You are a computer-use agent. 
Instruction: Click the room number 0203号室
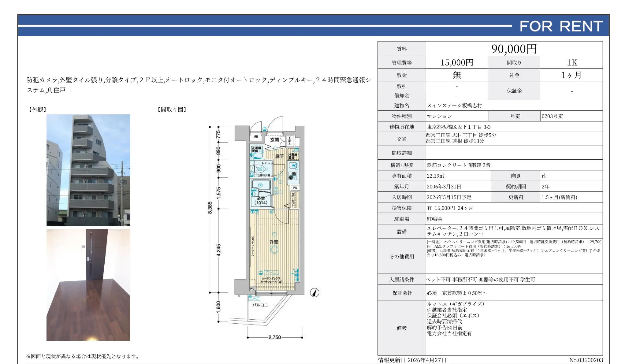pyautogui.click(x=552, y=116)
